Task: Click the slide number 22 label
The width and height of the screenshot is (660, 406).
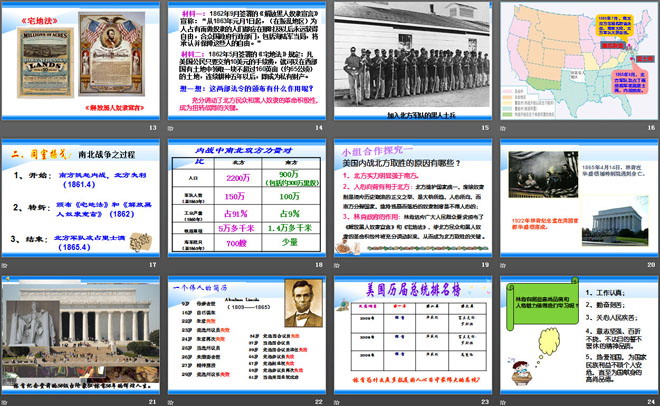Action: tap(316, 400)
